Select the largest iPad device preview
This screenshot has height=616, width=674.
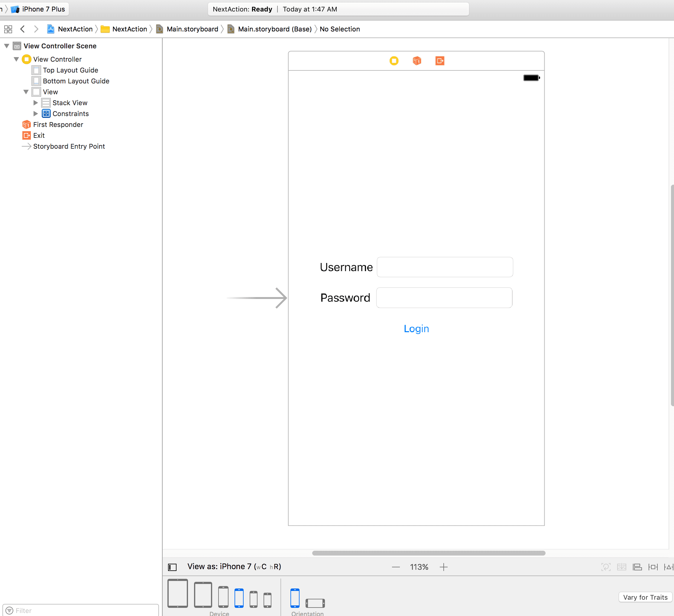pyautogui.click(x=177, y=593)
